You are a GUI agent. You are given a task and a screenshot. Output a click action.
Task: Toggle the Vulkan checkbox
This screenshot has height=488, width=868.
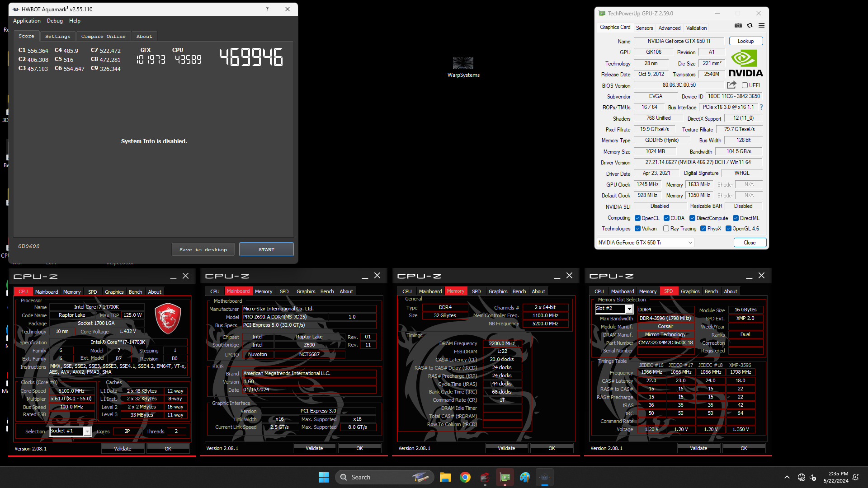637,229
